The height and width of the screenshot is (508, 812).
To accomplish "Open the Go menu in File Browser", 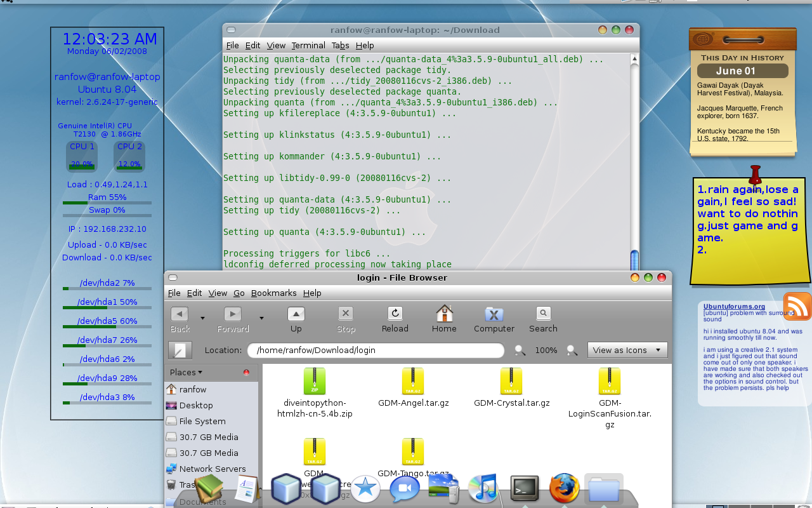I will (x=239, y=293).
